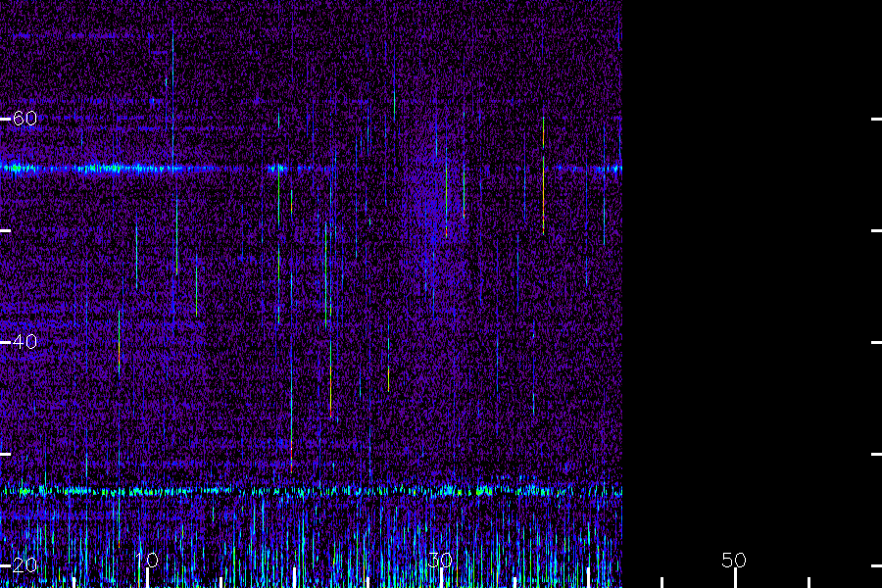This screenshot has width=882, height=588.
Task: Click the "10" horizontal axis label
Action: pos(147,560)
